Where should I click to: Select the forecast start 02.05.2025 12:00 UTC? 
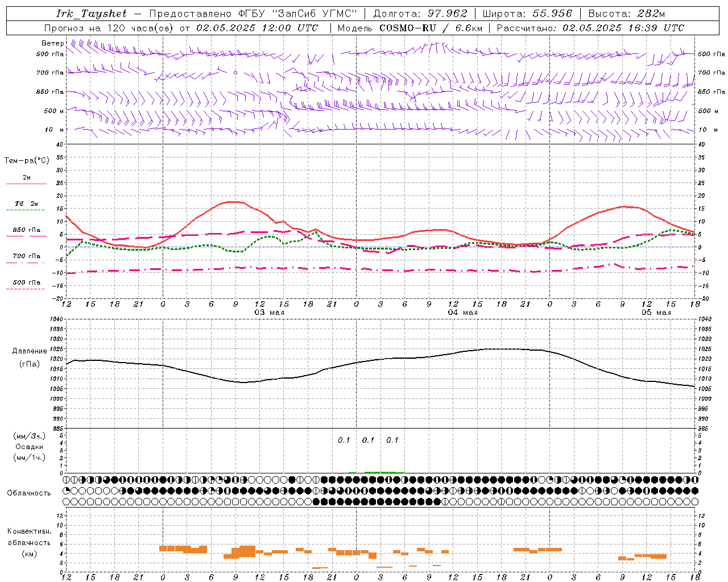click(x=257, y=28)
